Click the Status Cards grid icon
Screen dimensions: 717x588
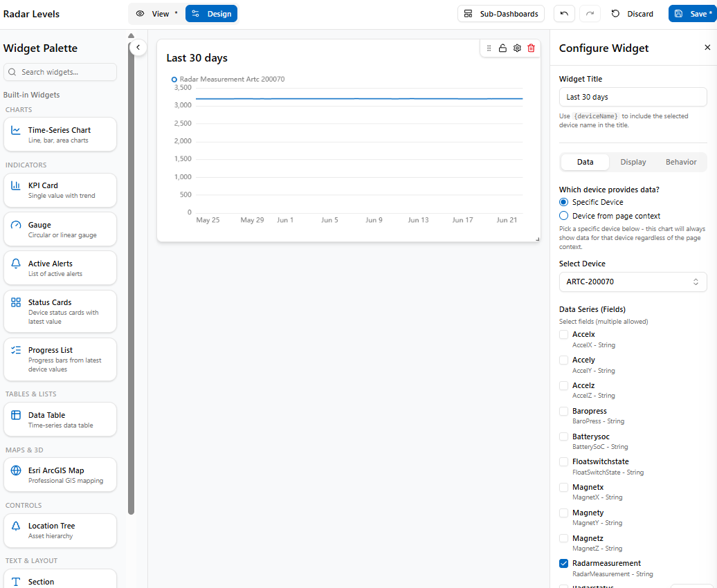click(x=16, y=302)
